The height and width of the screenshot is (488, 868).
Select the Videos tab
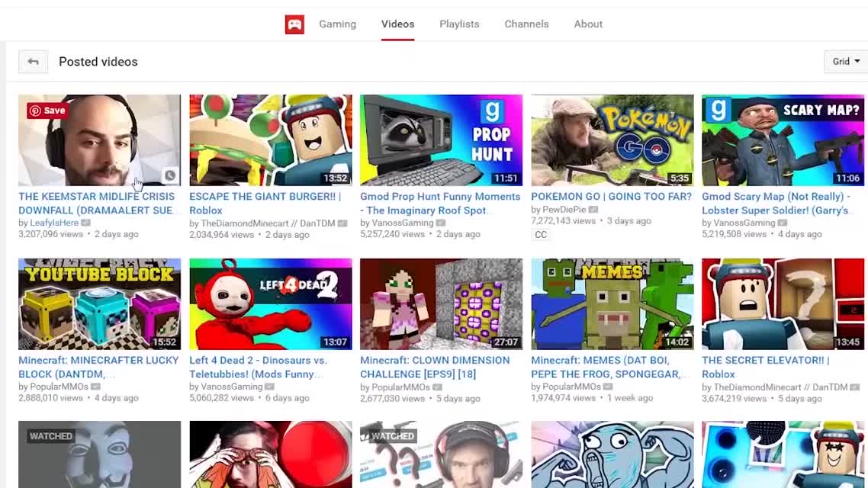[x=397, y=24]
